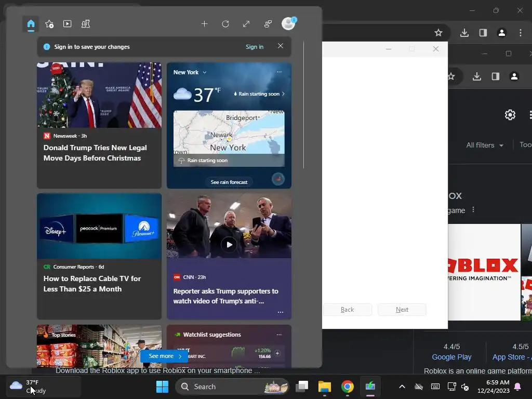Open the App Store rating link

tap(511, 357)
